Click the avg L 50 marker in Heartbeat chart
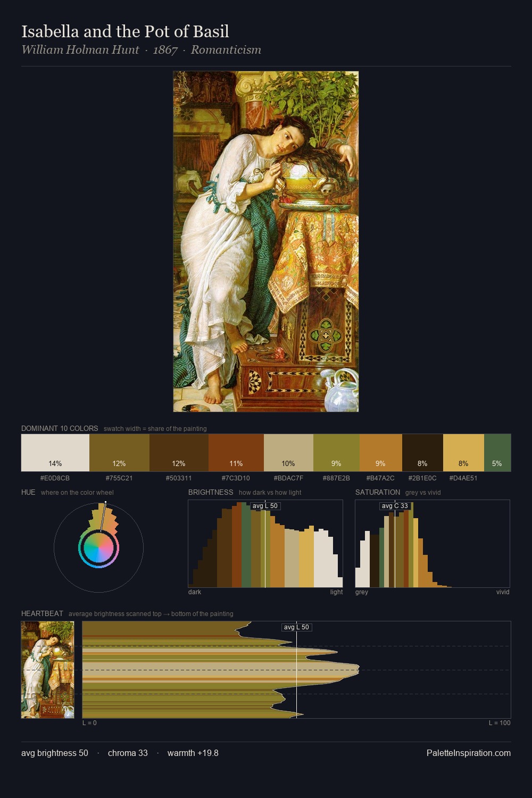Screen dimensions: 532x798 click(296, 627)
